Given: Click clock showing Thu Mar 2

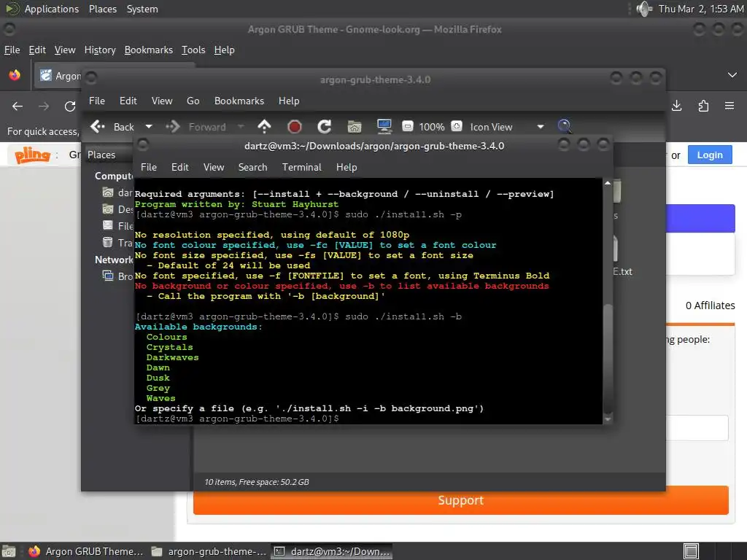Looking at the screenshot, I should tap(701, 9).
